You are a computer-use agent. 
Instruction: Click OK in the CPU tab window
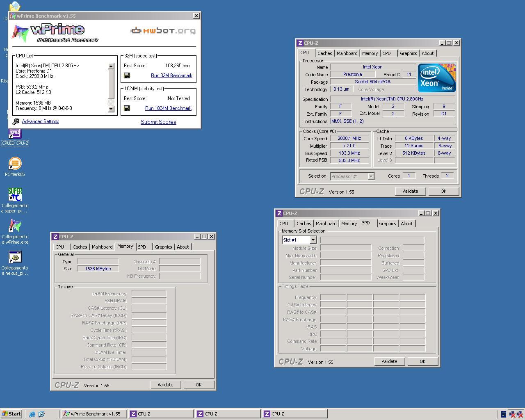[x=443, y=191]
